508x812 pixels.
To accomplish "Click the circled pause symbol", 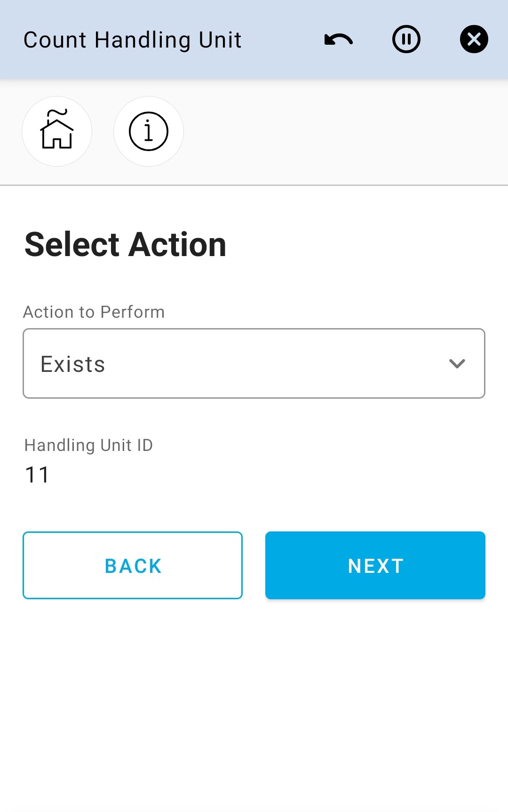I will click(x=406, y=39).
